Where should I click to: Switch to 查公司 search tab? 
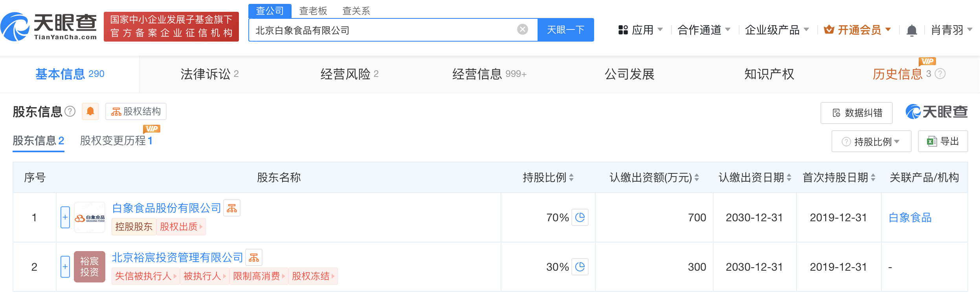click(270, 11)
